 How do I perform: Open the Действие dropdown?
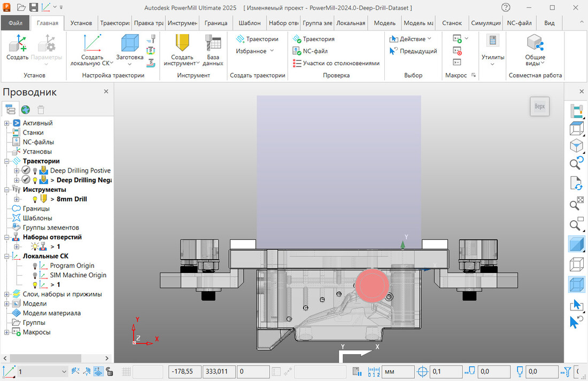click(410, 39)
